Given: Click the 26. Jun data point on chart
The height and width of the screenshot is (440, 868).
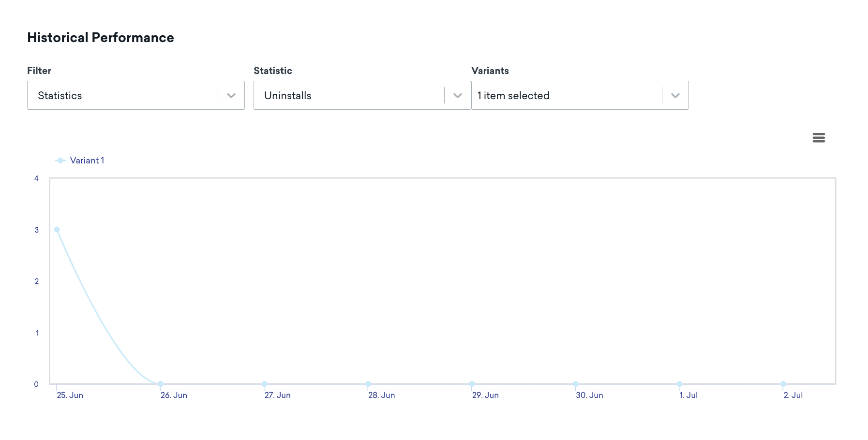Looking at the screenshot, I should [x=161, y=384].
